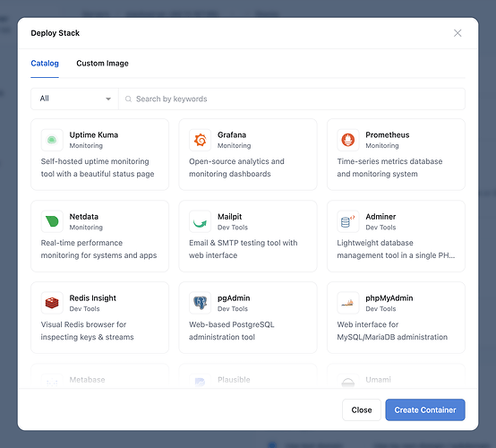The height and width of the screenshot is (448, 496).
Task: Switch to the Catalog tab
Action: tap(45, 64)
